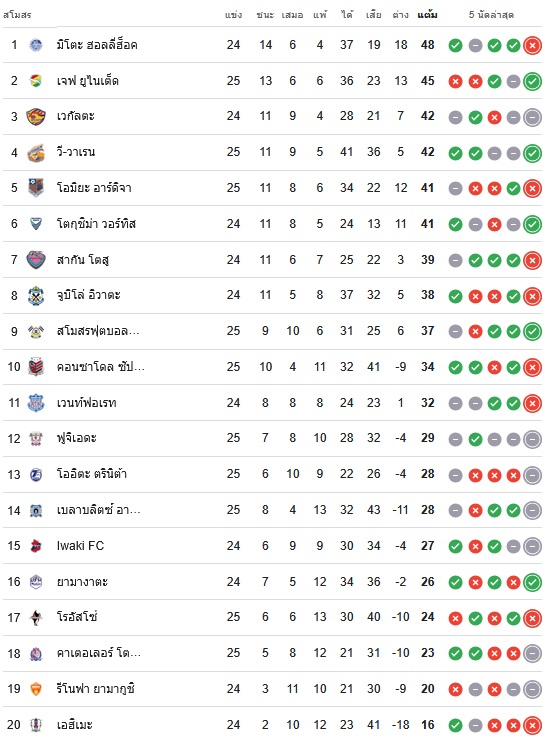
Task: Click latest grey draw icon for เวกัลตะ
Action: pos(532,117)
